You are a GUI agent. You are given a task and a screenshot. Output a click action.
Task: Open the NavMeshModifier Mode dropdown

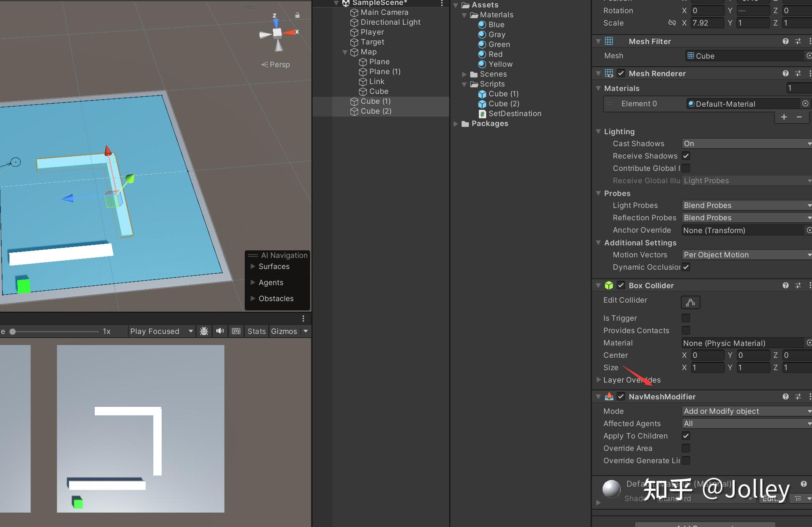point(747,411)
